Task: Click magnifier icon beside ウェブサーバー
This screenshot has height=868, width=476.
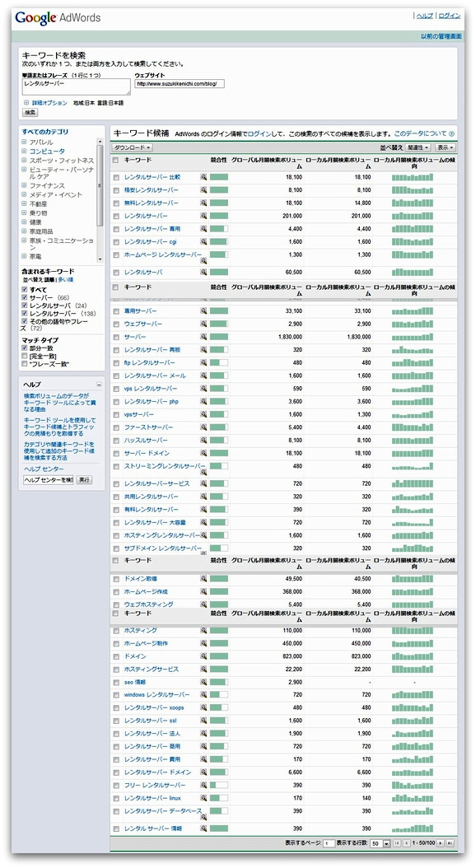Action: coord(203,324)
